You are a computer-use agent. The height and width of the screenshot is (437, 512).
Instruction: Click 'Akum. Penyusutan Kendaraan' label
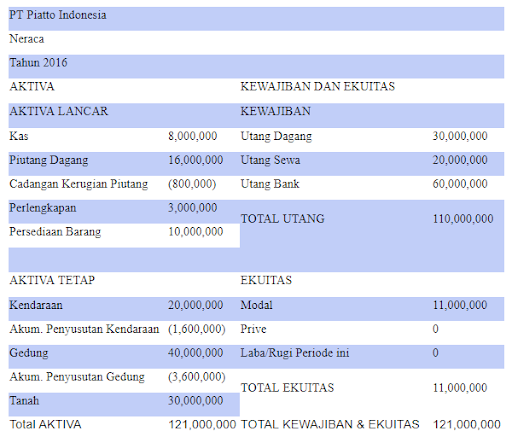(84, 329)
